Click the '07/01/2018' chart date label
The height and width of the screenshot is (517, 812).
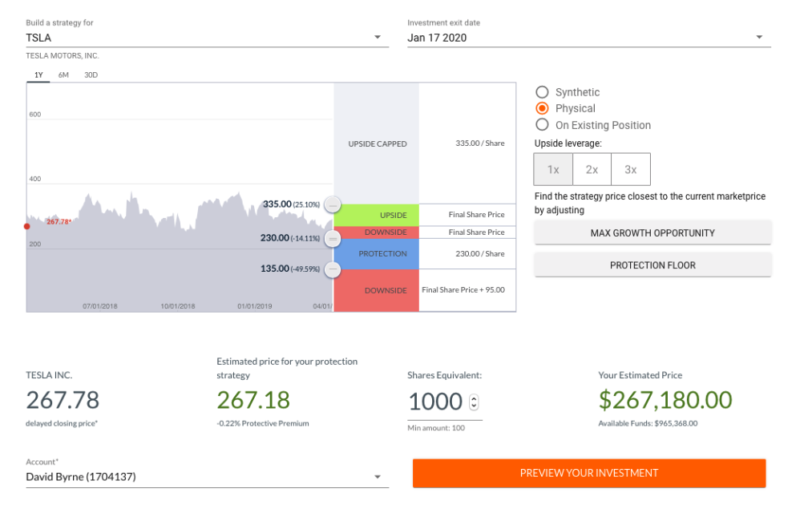[x=100, y=306]
